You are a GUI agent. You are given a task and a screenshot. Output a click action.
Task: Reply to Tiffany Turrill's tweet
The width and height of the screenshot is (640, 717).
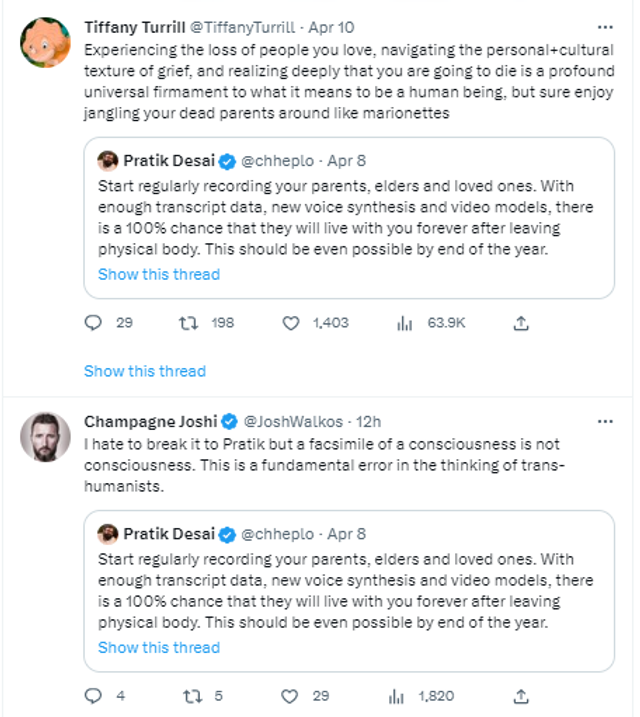pos(94,323)
